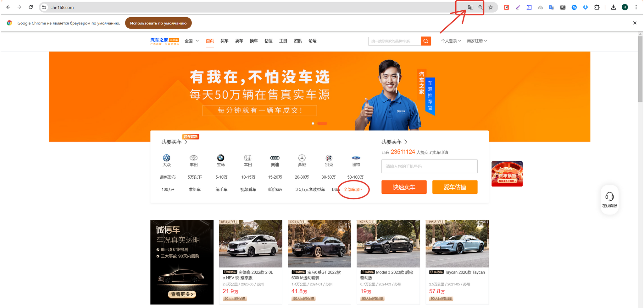Open the 工具 nav item

(x=283, y=41)
